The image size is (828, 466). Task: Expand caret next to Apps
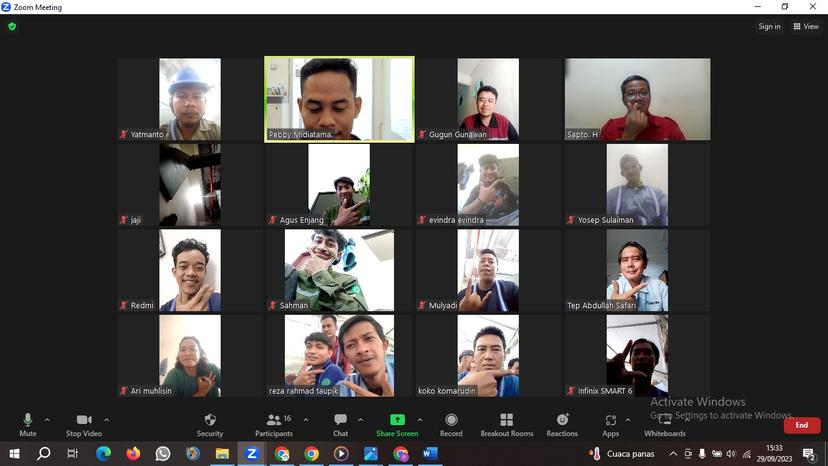628,420
